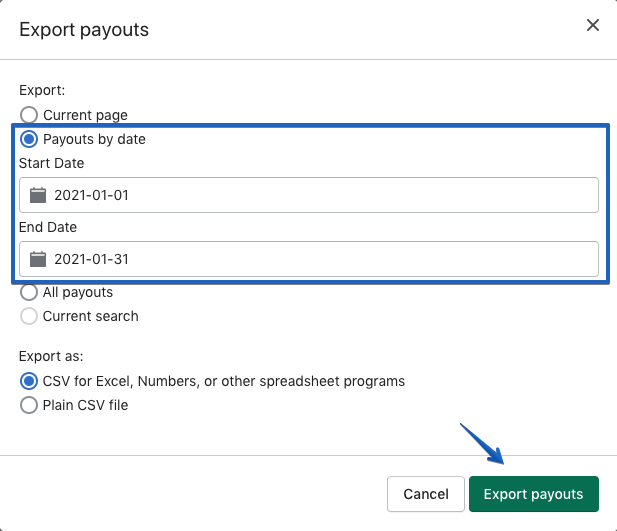This screenshot has height=531, width=617.
Task: Click the "Plain CSV file" label text
Action: pyautogui.click(x=86, y=405)
